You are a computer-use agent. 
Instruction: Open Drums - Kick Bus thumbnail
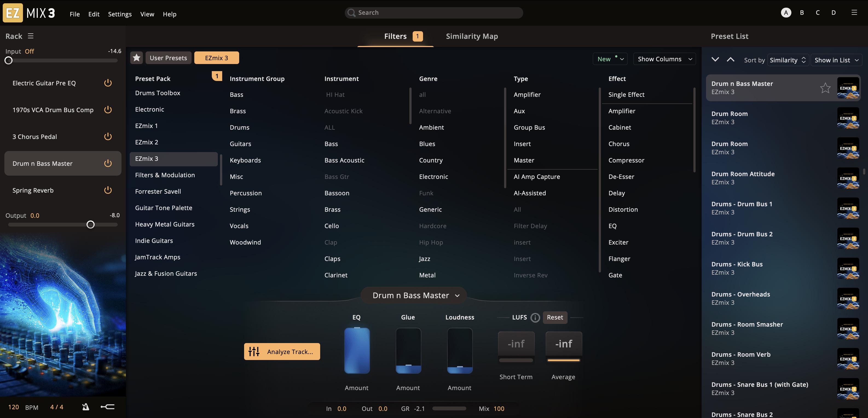(x=848, y=268)
